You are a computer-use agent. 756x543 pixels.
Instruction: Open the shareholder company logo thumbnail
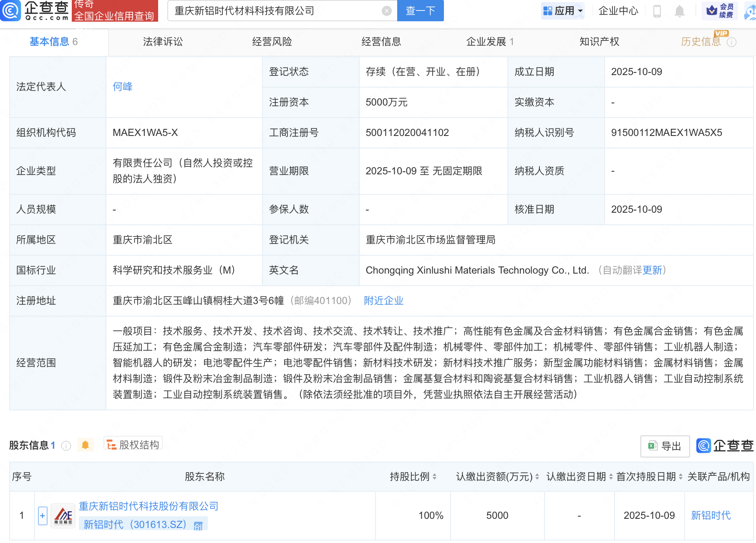(x=63, y=516)
